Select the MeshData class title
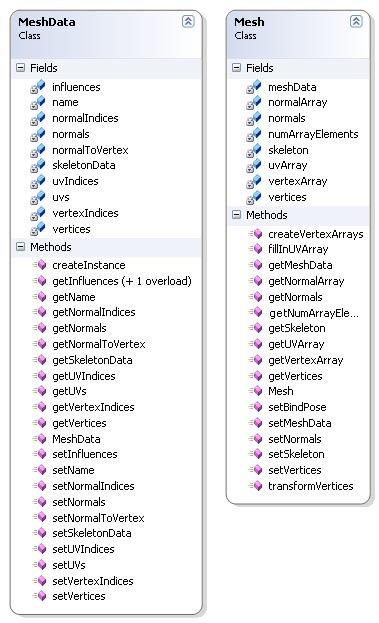Image resolution: width=379 pixels, height=623 pixels. click(46, 22)
